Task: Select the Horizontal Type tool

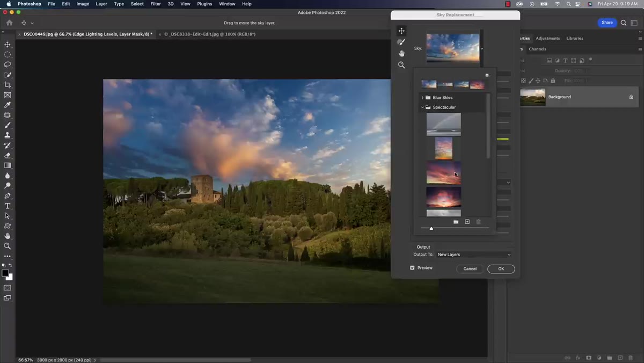Action: coord(8,206)
